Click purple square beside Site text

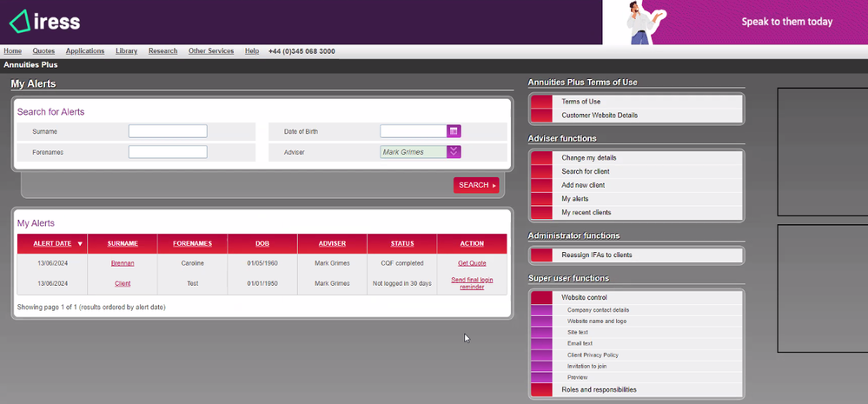(542, 332)
